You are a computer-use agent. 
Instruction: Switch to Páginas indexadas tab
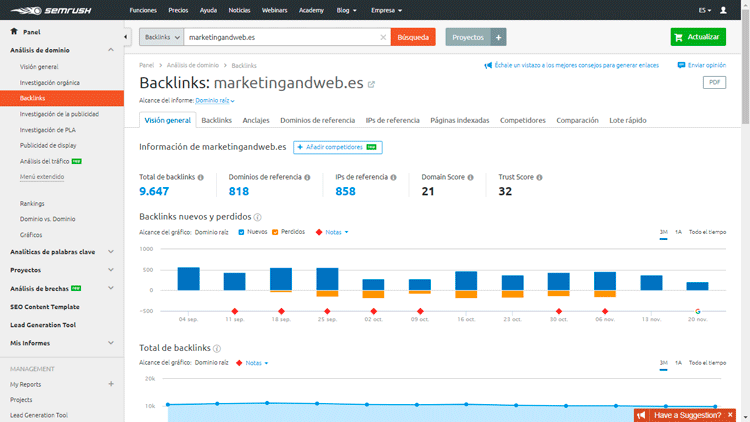coord(460,121)
